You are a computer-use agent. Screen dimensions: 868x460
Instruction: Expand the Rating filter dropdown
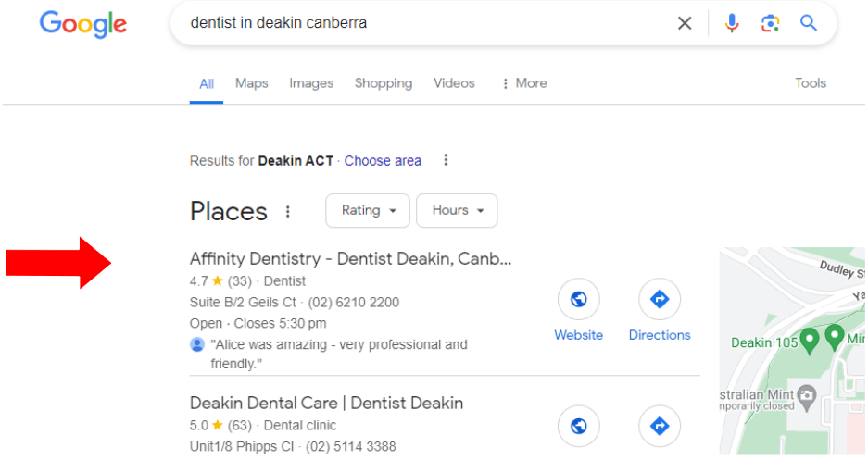pyautogui.click(x=369, y=210)
